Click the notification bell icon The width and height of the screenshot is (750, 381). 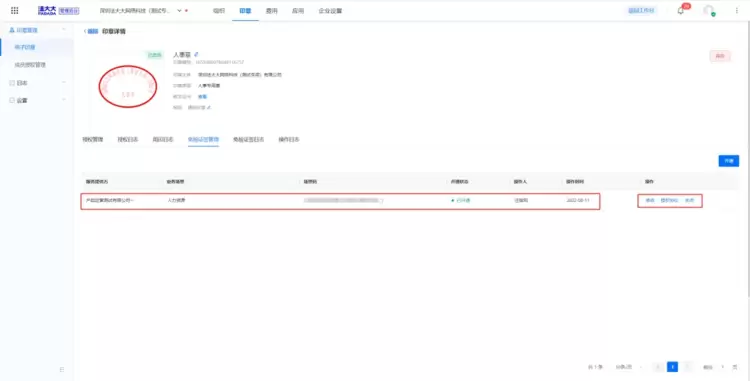click(681, 11)
